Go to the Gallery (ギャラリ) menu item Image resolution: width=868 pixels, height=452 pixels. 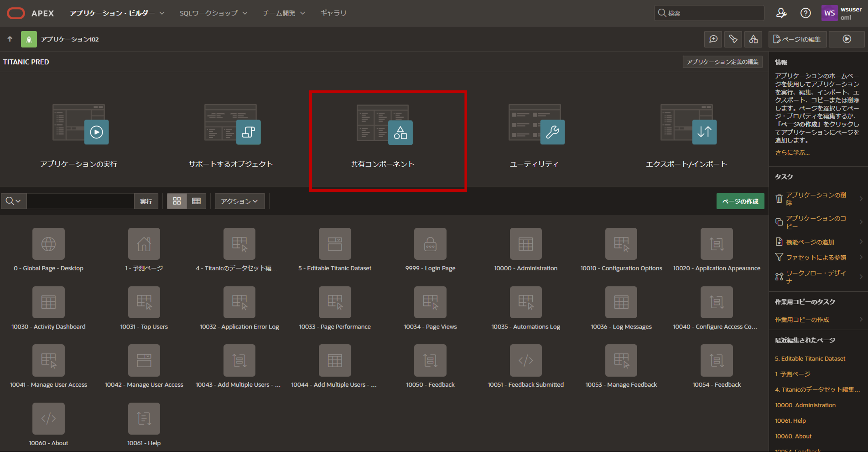tap(333, 13)
